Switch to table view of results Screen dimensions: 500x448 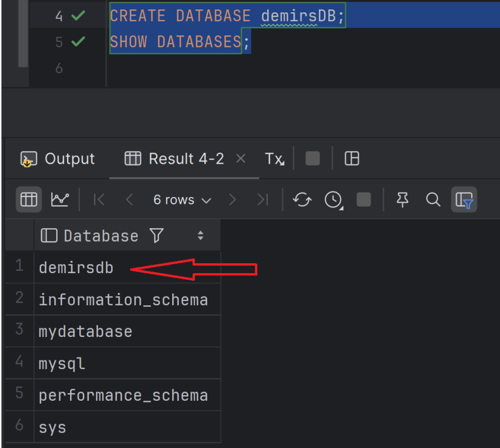tap(28, 200)
